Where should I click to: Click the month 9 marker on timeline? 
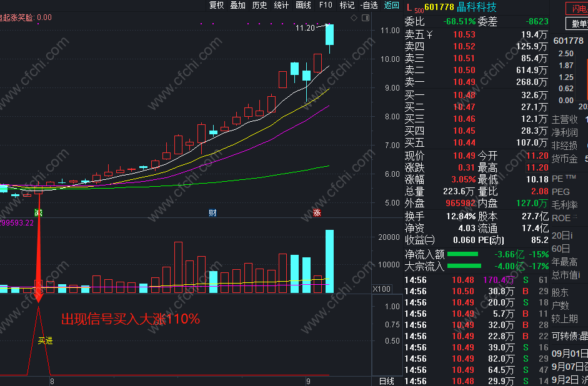click(308, 382)
